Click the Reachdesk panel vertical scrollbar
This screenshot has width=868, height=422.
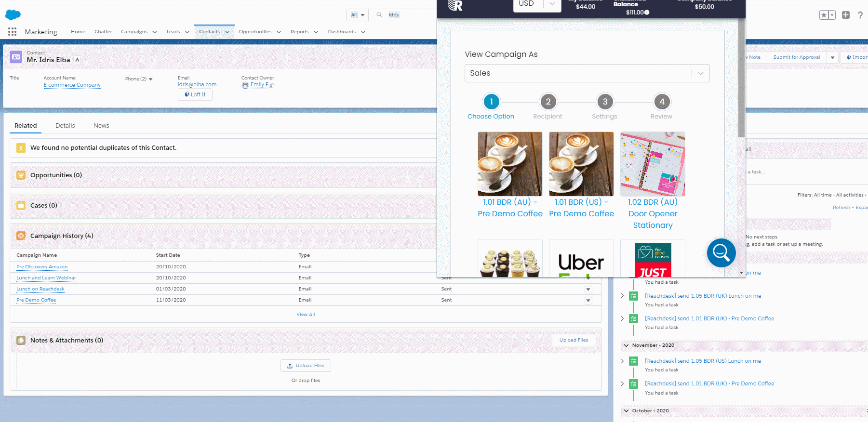tap(742, 77)
